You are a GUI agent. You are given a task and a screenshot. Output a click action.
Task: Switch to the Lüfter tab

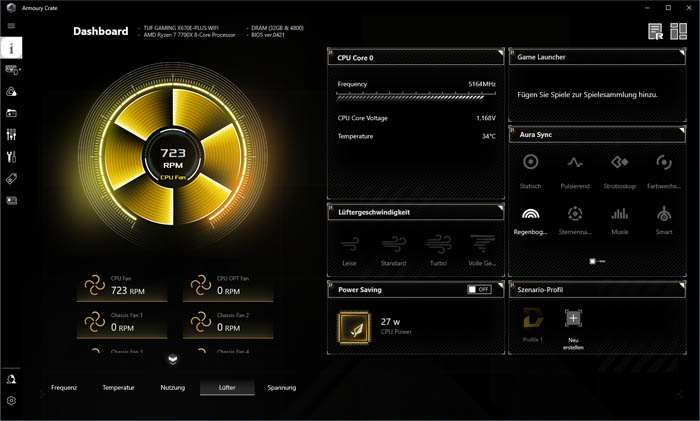[227, 388]
